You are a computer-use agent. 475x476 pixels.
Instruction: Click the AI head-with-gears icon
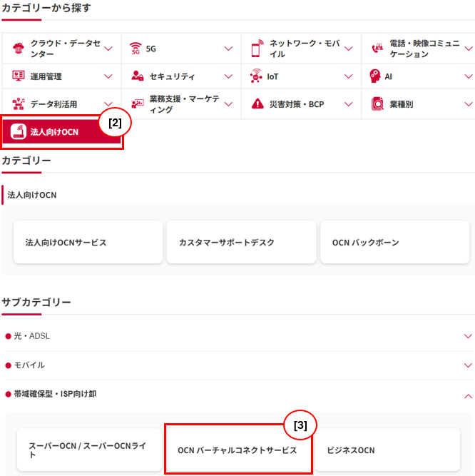375,76
